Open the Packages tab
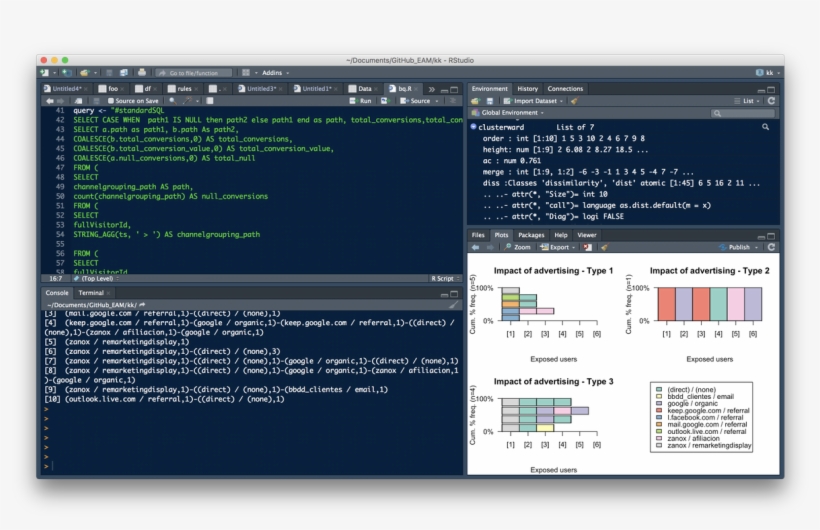 point(531,235)
